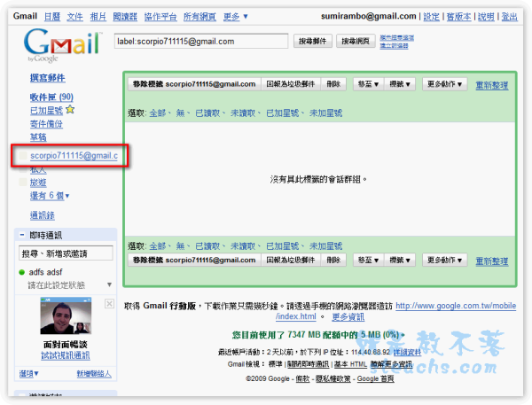Open the top 移至 dropdown
532x405 pixels.
tap(368, 84)
